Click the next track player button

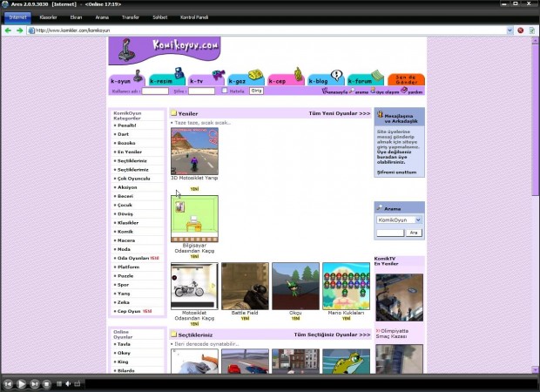pyautogui.click(x=35, y=384)
